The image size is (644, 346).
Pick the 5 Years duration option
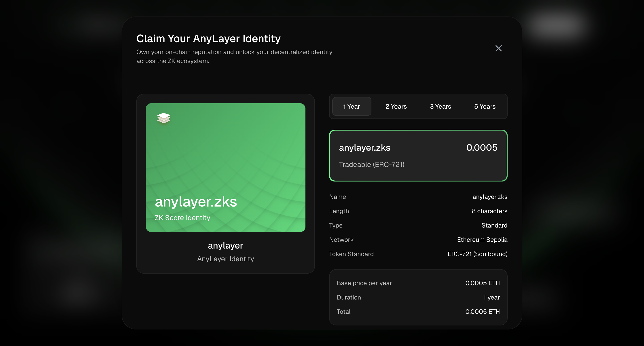[x=485, y=106]
